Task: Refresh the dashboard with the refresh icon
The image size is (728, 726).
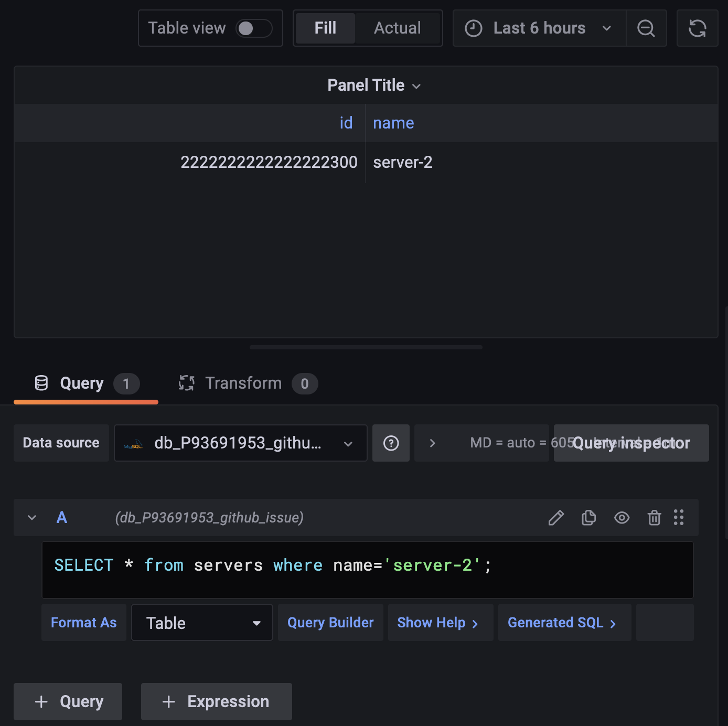Action: pos(698,28)
